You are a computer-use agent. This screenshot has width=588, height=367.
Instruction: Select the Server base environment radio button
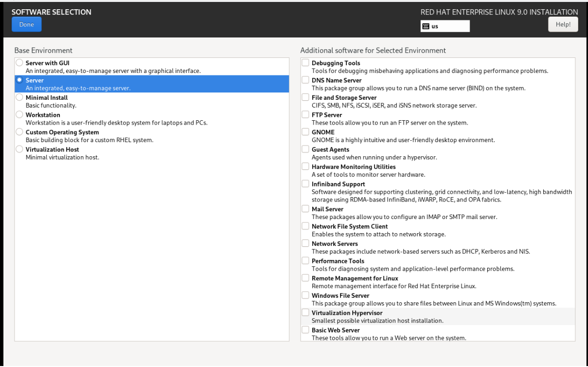(x=19, y=80)
